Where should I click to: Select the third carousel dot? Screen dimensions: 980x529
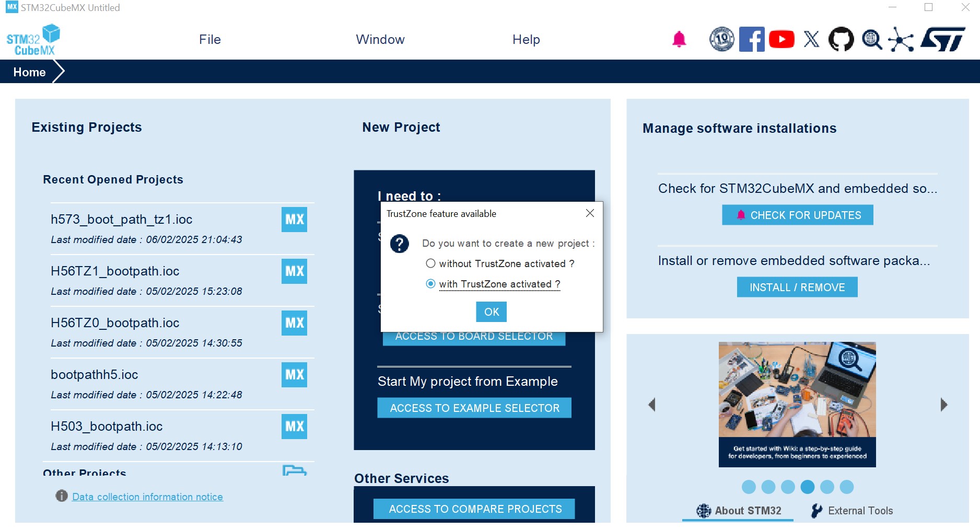pyautogui.click(x=788, y=487)
